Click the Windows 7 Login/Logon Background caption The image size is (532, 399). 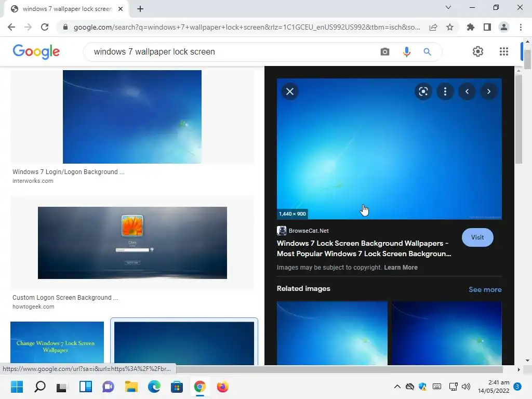(69, 172)
